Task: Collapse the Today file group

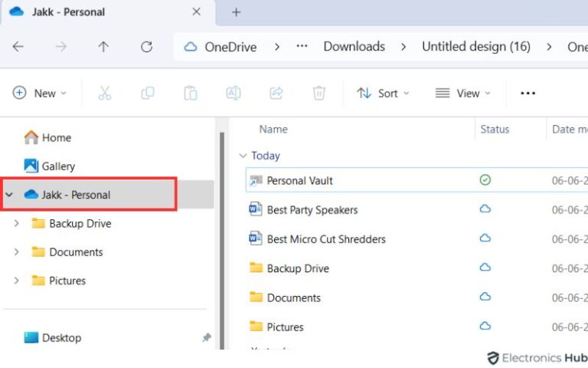Action: pos(243,156)
